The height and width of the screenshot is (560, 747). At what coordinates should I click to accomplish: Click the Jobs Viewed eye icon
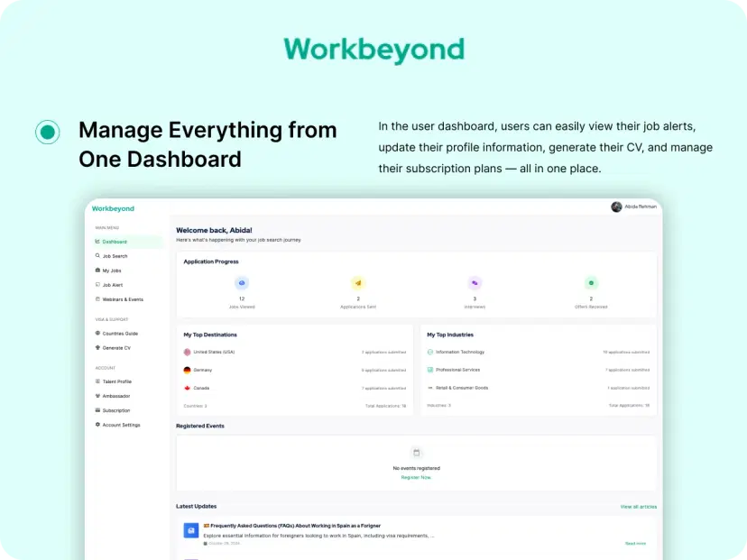click(x=241, y=283)
